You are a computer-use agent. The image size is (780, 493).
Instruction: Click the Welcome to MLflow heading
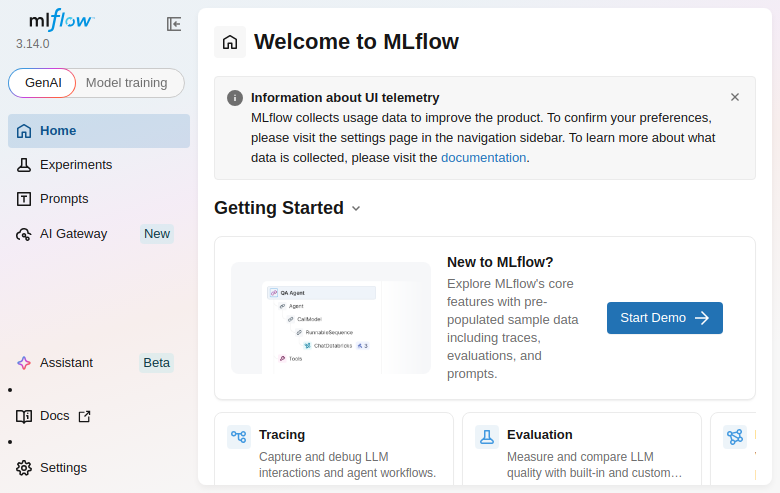click(356, 42)
